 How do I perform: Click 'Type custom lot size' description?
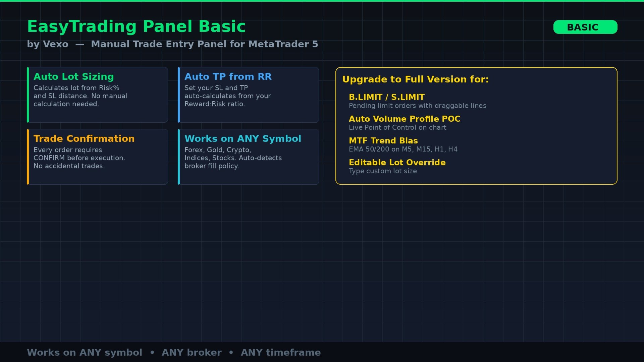(383, 171)
